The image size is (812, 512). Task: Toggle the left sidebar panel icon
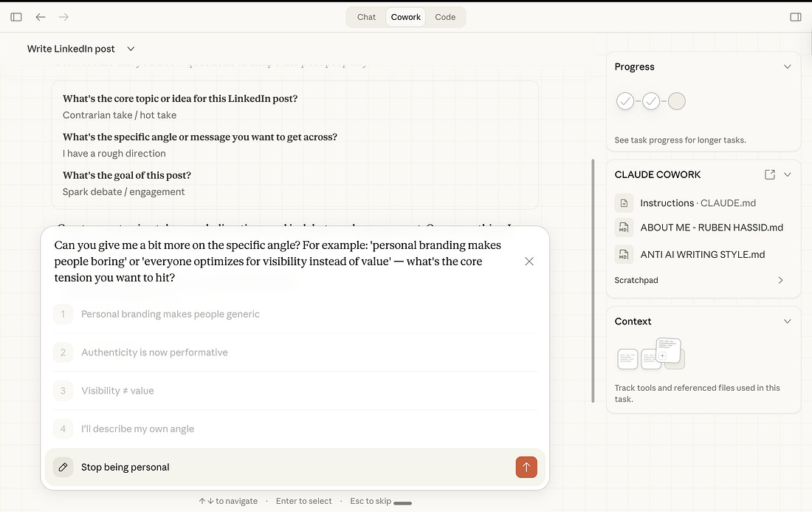[16, 17]
